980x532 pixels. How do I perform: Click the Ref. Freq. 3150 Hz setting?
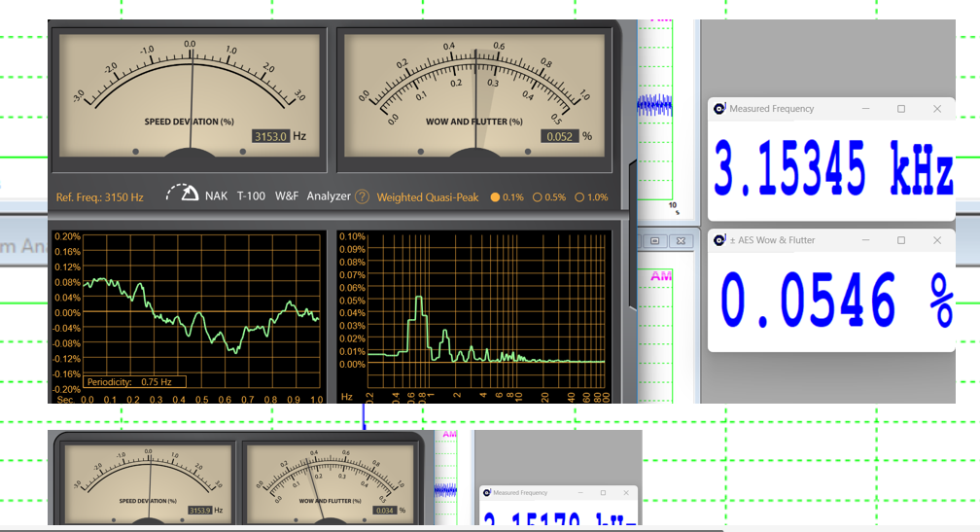click(x=99, y=197)
